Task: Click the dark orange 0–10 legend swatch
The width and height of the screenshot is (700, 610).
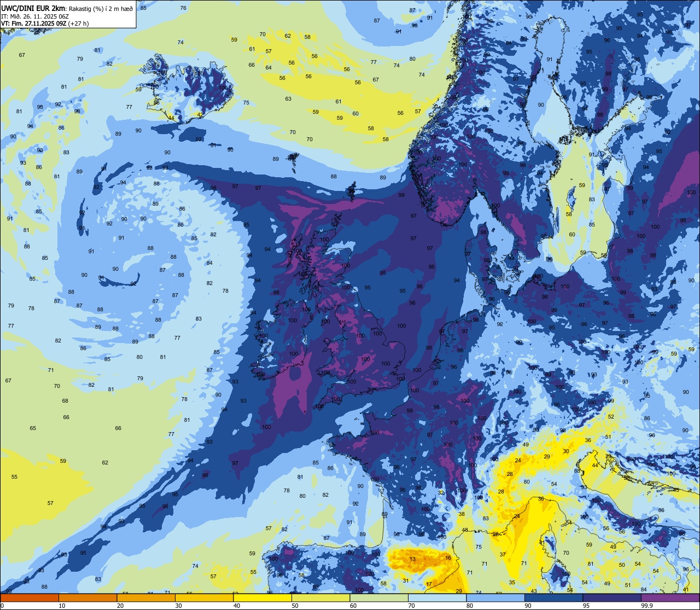Action: (x=30, y=597)
